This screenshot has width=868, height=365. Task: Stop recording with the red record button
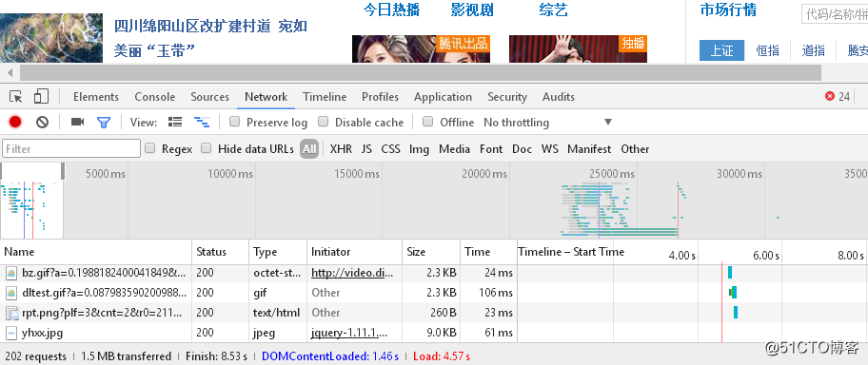tap(15, 123)
